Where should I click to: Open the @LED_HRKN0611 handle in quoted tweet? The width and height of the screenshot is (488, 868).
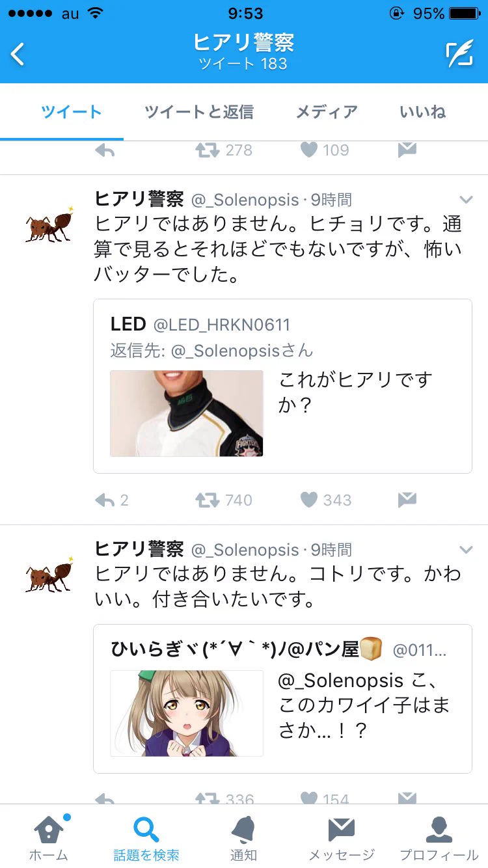pyautogui.click(x=221, y=325)
